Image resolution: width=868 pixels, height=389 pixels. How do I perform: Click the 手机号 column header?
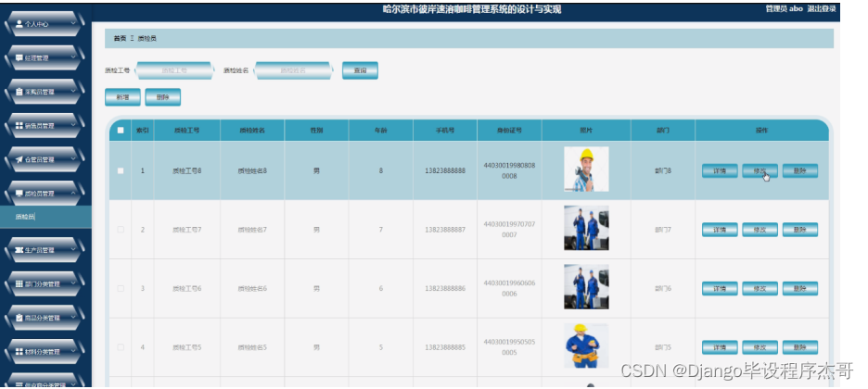click(x=445, y=131)
